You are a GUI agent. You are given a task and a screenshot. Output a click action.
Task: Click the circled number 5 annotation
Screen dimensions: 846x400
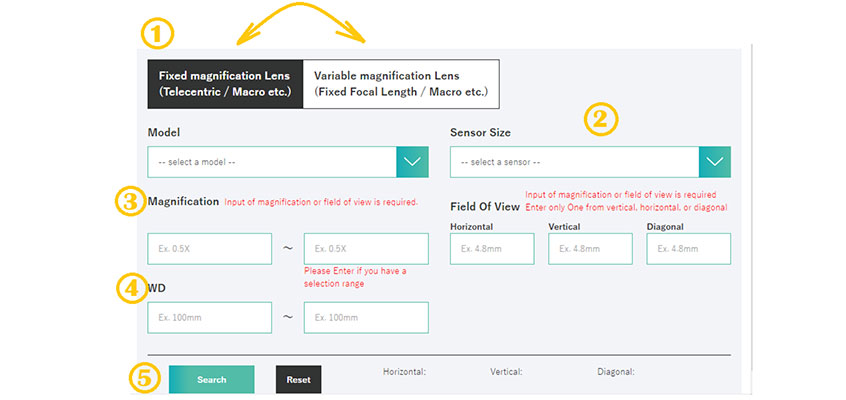tap(145, 379)
